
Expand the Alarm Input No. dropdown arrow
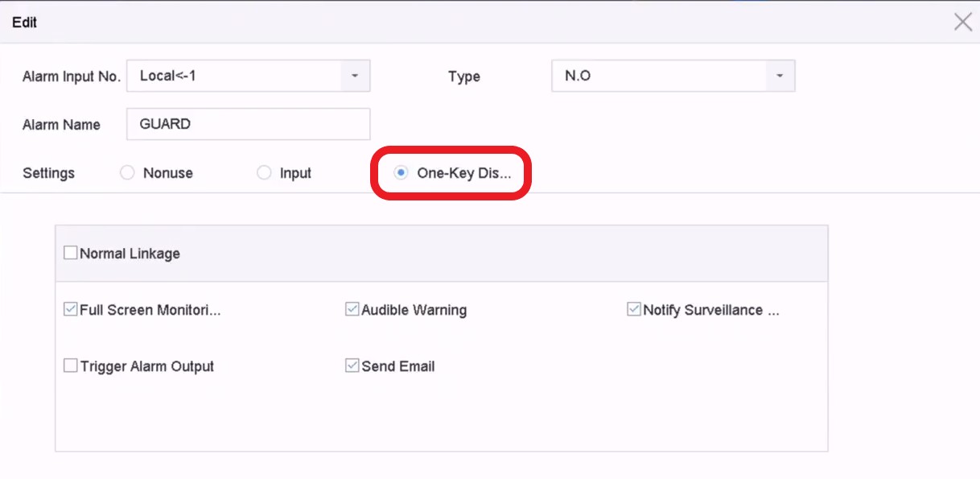(x=355, y=76)
